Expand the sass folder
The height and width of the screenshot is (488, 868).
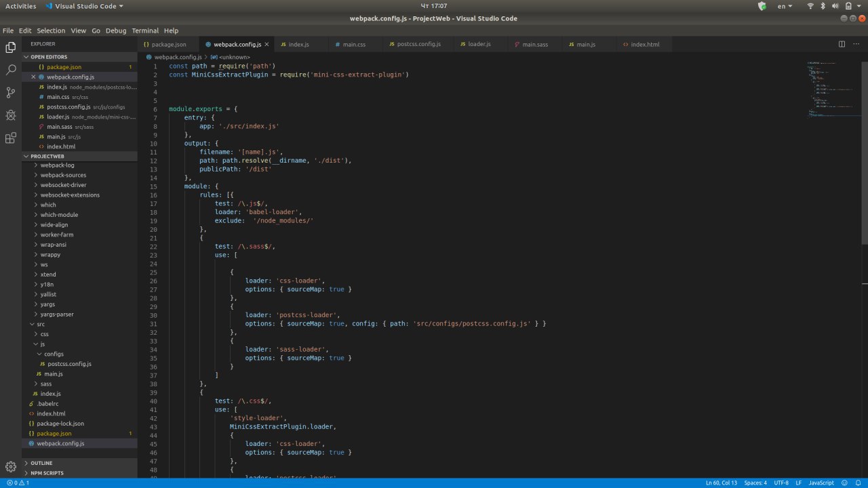click(45, 384)
